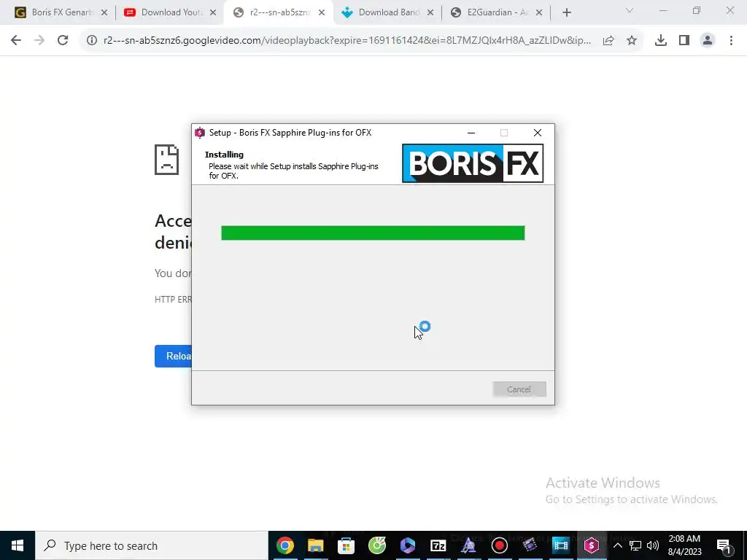747x560 pixels.
Task: Show hidden system tray icons
Action: click(x=617, y=545)
